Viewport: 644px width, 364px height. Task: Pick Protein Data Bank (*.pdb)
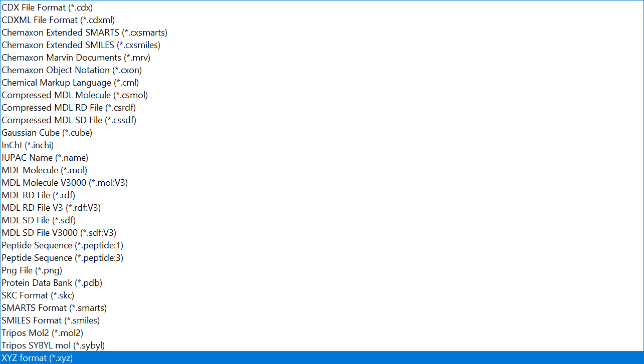pyautogui.click(x=322, y=283)
